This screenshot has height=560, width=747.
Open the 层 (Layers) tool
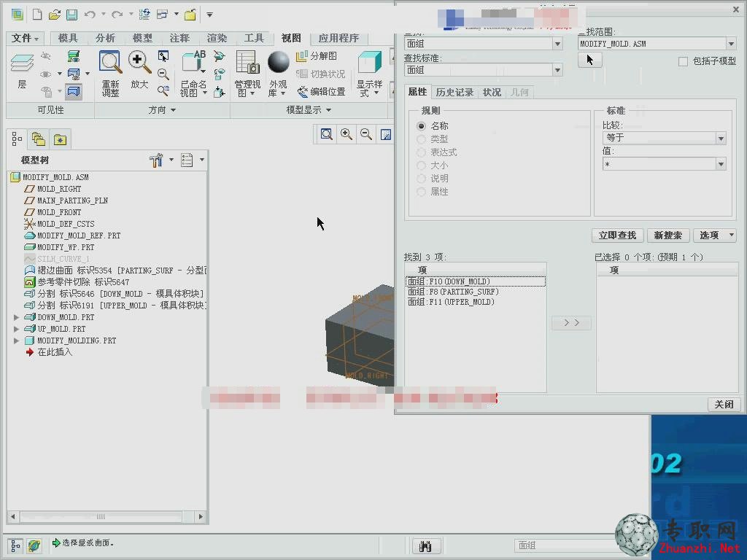22,71
